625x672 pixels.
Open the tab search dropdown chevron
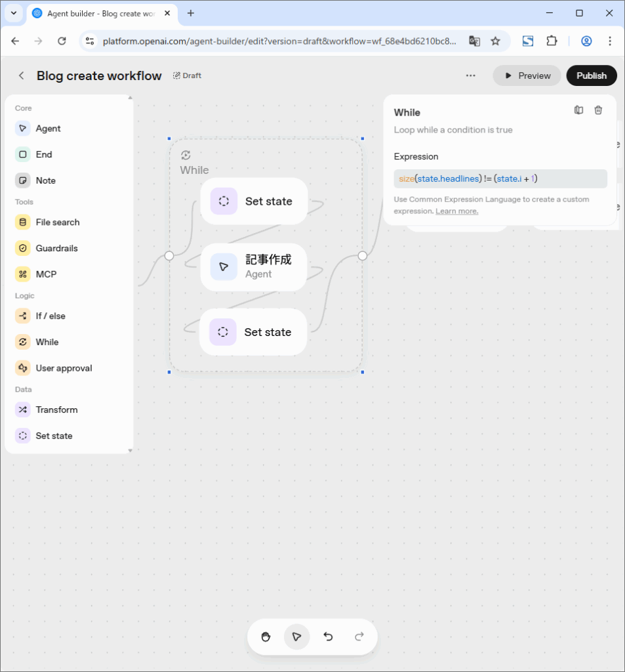(x=13, y=13)
